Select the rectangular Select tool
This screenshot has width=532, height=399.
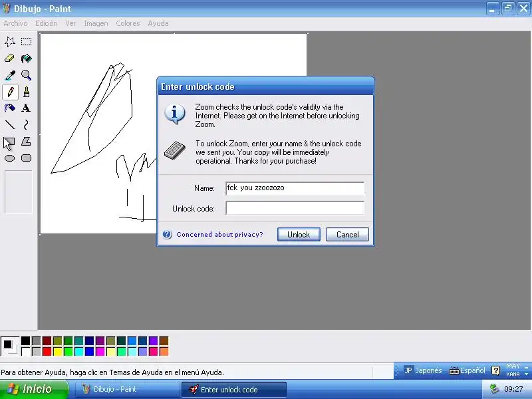[x=26, y=42]
